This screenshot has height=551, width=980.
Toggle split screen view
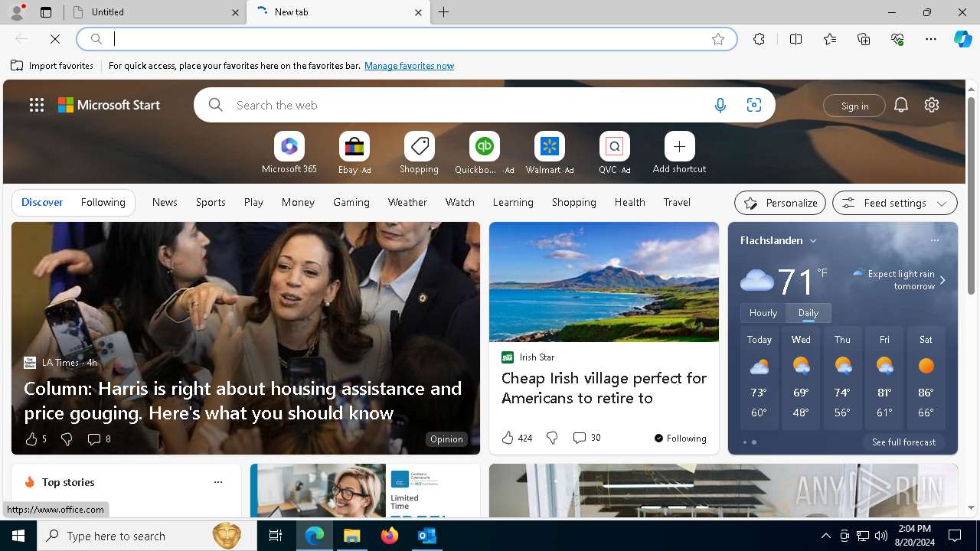795,39
